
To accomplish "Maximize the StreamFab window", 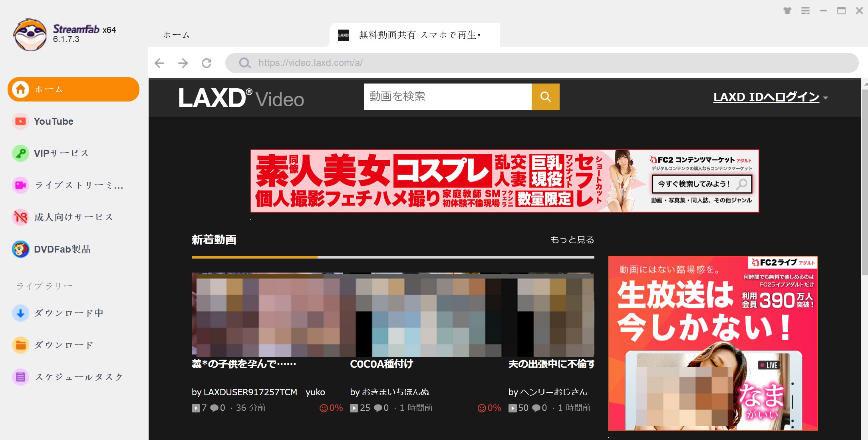I will pyautogui.click(x=841, y=11).
